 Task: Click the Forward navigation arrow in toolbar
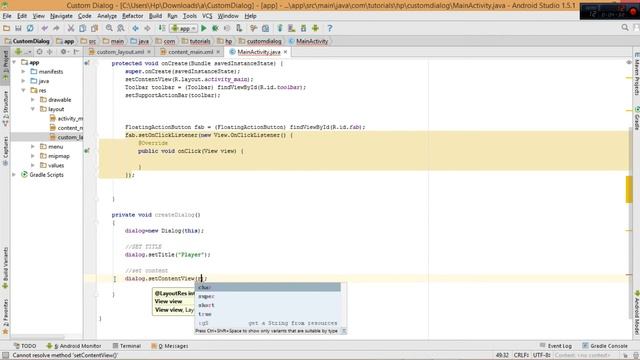(147, 28)
